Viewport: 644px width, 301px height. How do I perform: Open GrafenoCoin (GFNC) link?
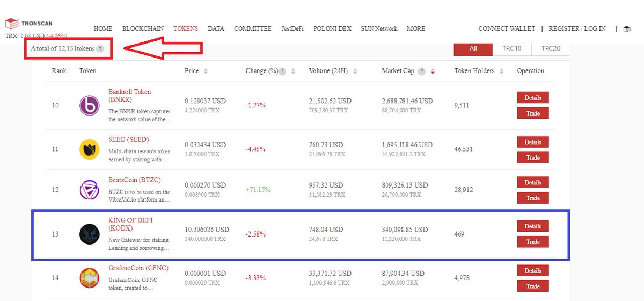(139, 269)
